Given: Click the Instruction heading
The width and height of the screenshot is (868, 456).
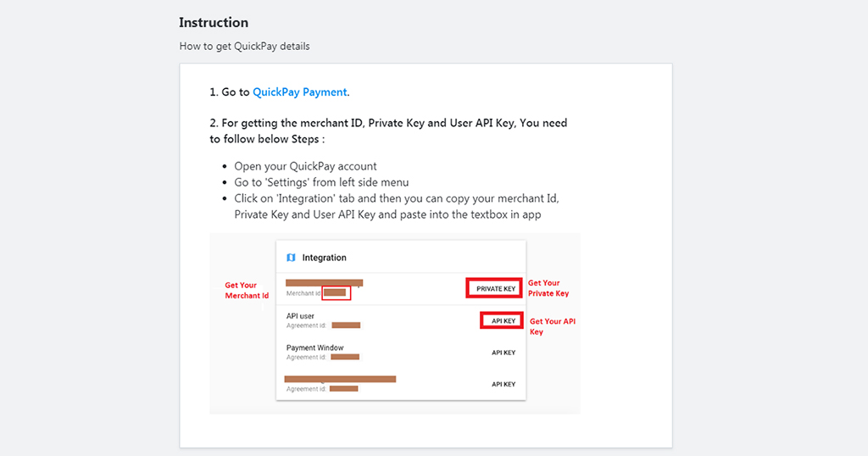Looking at the screenshot, I should [214, 23].
